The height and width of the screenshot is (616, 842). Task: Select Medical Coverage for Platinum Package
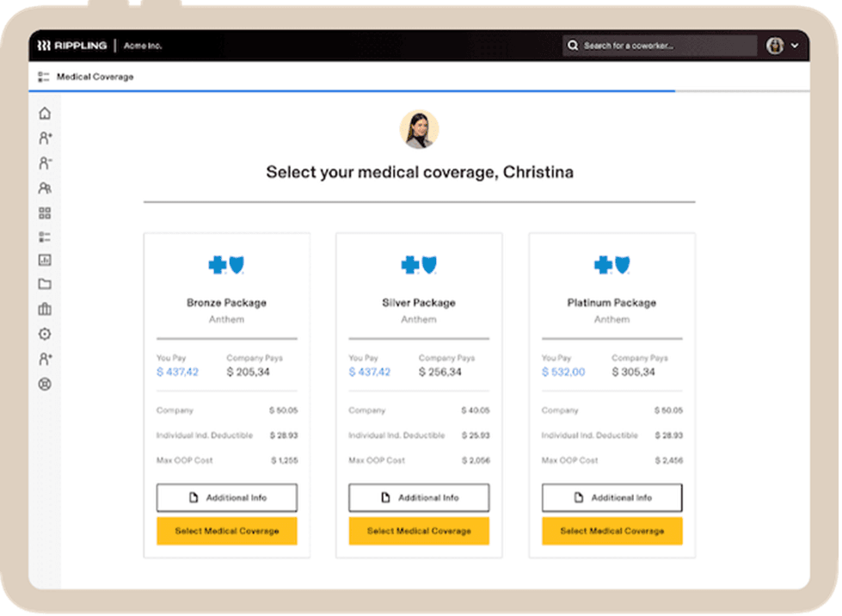612,531
